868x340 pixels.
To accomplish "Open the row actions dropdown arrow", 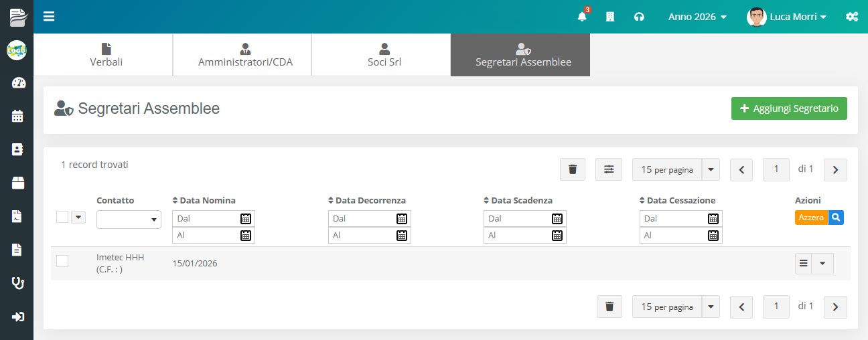I will pyautogui.click(x=822, y=264).
